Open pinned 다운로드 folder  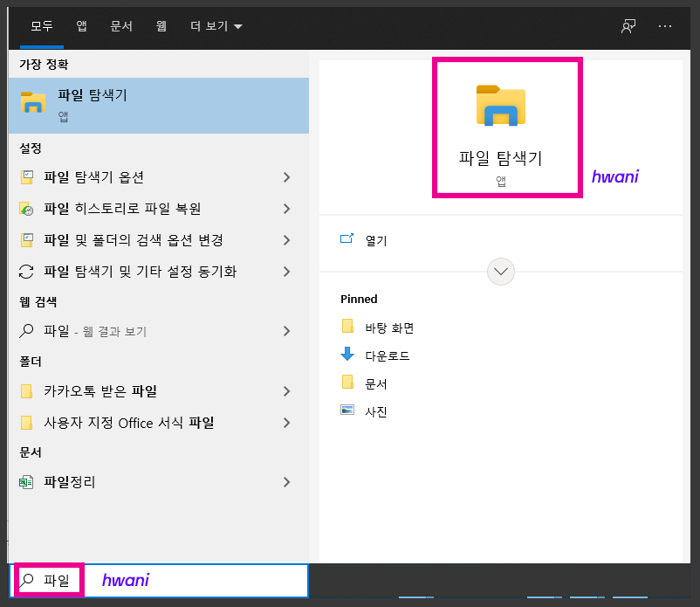[387, 356]
